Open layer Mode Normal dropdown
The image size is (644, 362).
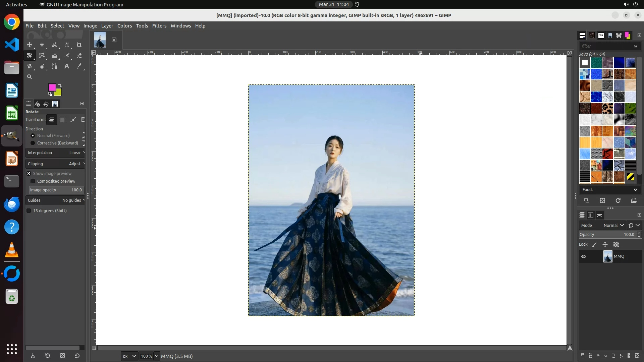tap(613, 226)
